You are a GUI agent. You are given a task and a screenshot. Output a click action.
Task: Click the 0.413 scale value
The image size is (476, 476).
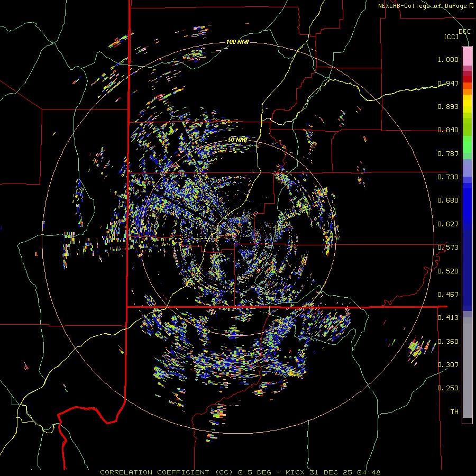[x=448, y=318]
